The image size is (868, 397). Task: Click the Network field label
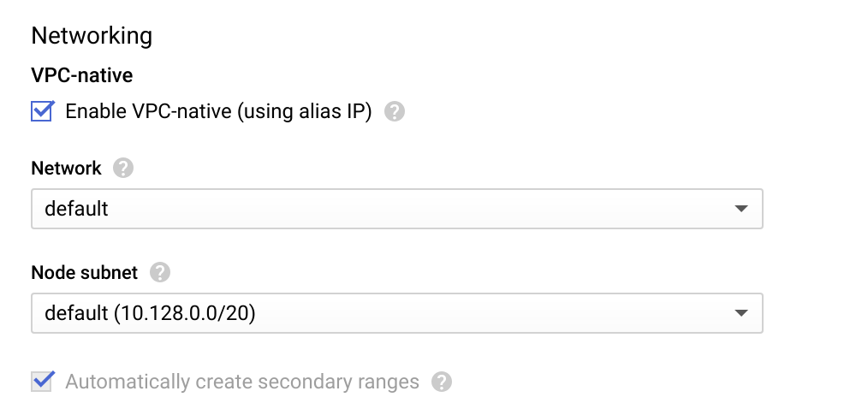pos(66,169)
